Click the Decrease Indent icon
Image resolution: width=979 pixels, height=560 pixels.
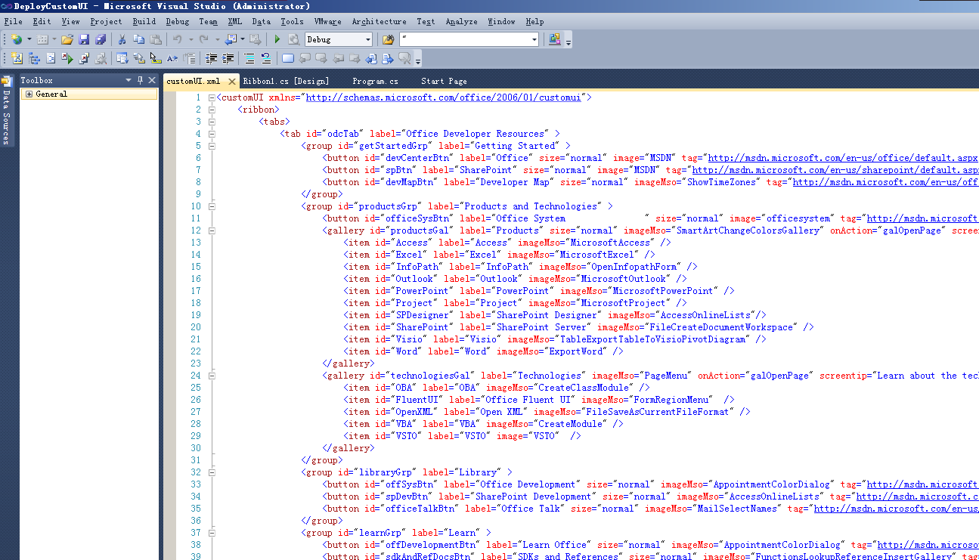click(211, 58)
